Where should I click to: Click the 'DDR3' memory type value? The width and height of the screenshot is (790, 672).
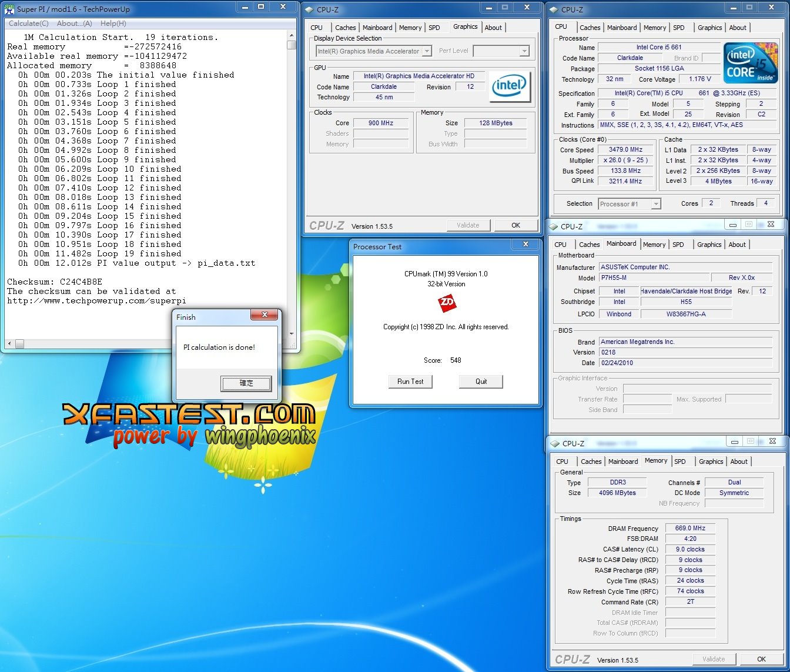(x=618, y=482)
